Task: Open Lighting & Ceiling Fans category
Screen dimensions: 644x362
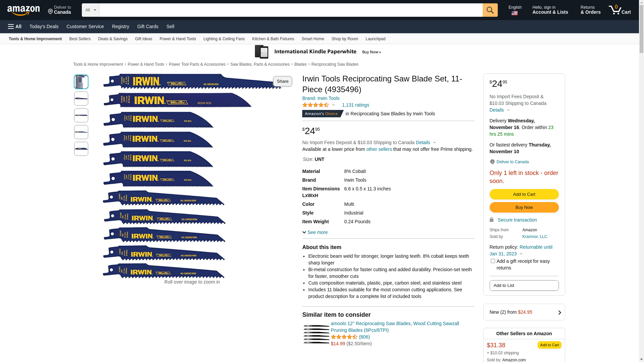Action: point(224,39)
